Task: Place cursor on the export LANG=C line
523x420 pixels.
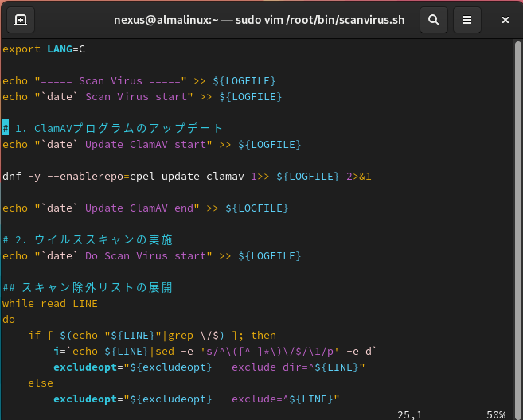Action: tap(44, 49)
